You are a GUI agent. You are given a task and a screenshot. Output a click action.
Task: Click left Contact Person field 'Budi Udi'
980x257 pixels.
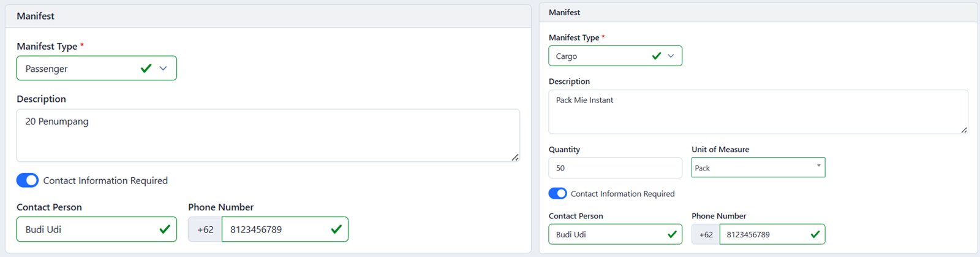[x=86, y=229]
